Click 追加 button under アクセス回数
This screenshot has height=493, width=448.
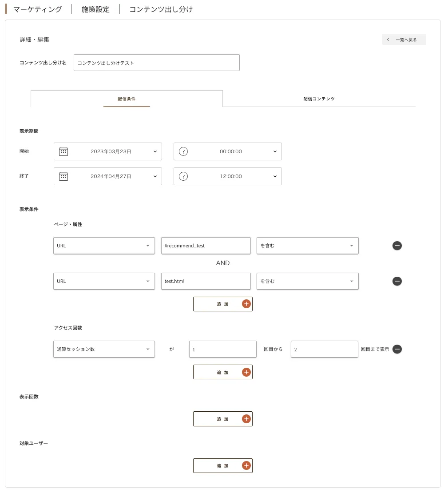click(223, 372)
